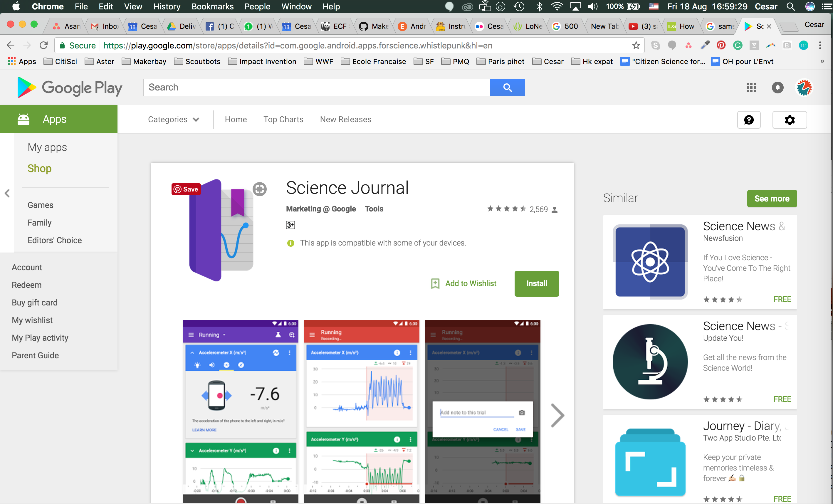Open the Play Store settings gear

(x=790, y=120)
